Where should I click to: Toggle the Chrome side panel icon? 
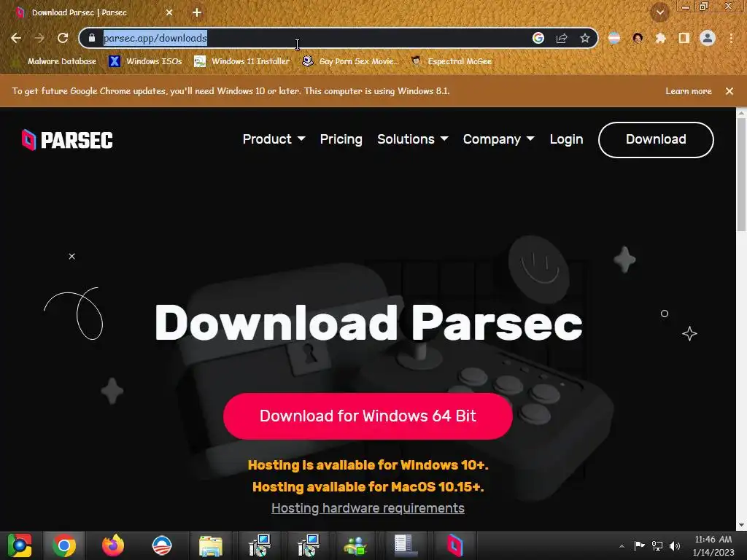click(684, 38)
